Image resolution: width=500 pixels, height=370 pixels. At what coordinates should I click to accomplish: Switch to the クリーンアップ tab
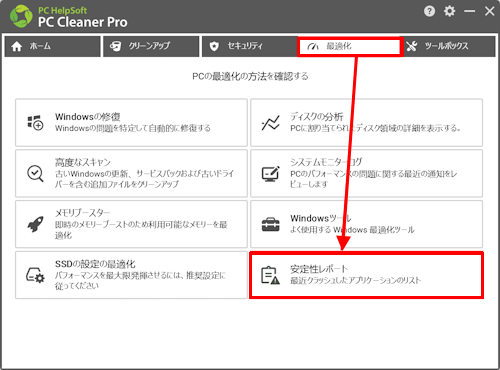click(x=151, y=46)
